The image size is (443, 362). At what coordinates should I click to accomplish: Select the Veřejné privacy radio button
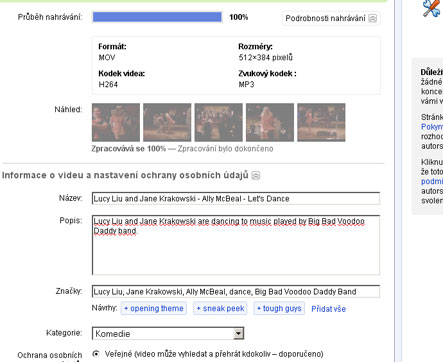coord(96,354)
